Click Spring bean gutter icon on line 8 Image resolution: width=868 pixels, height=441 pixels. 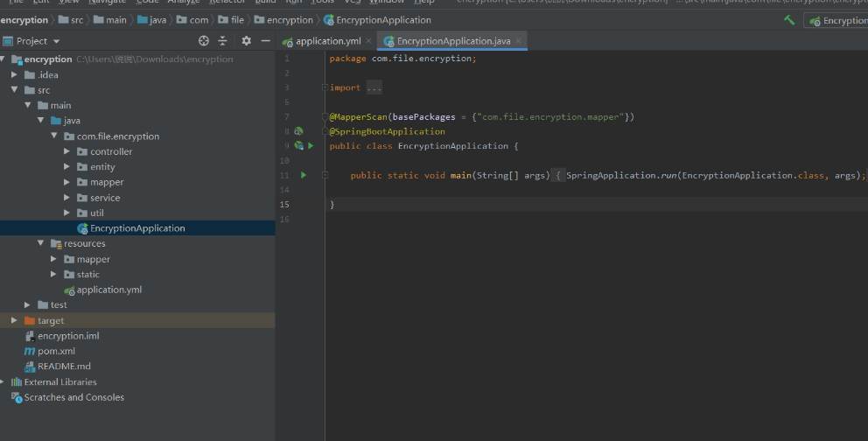(x=298, y=131)
